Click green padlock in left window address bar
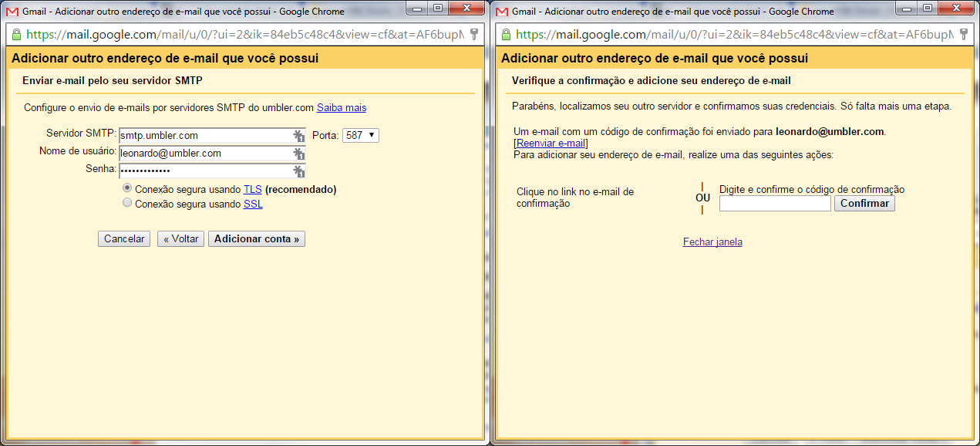The height and width of the screenshot is (446, 980). pyautogui.click(x=16, y=35)
